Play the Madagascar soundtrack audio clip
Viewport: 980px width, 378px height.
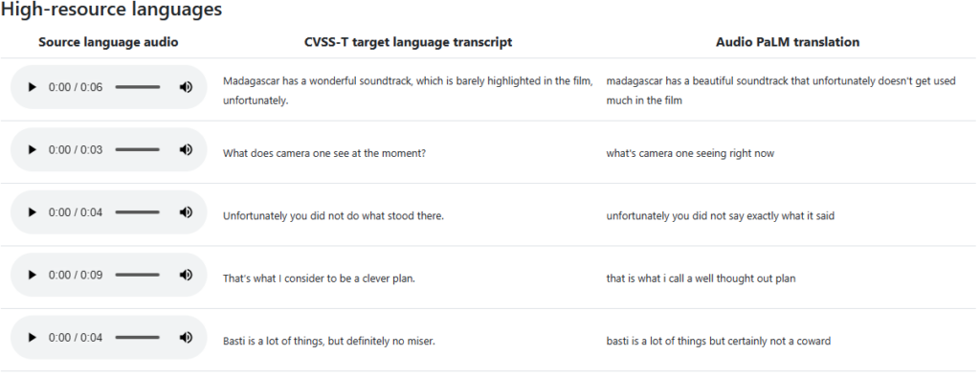point(32,87)
